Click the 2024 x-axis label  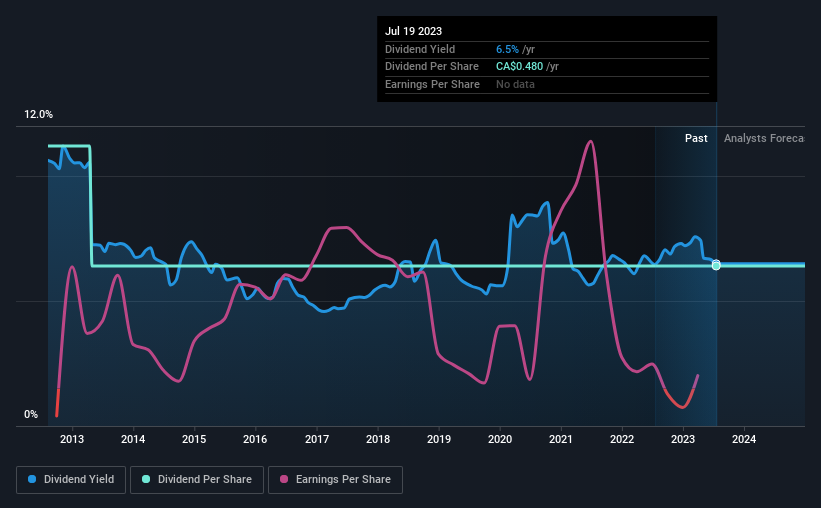coord(744,439)
